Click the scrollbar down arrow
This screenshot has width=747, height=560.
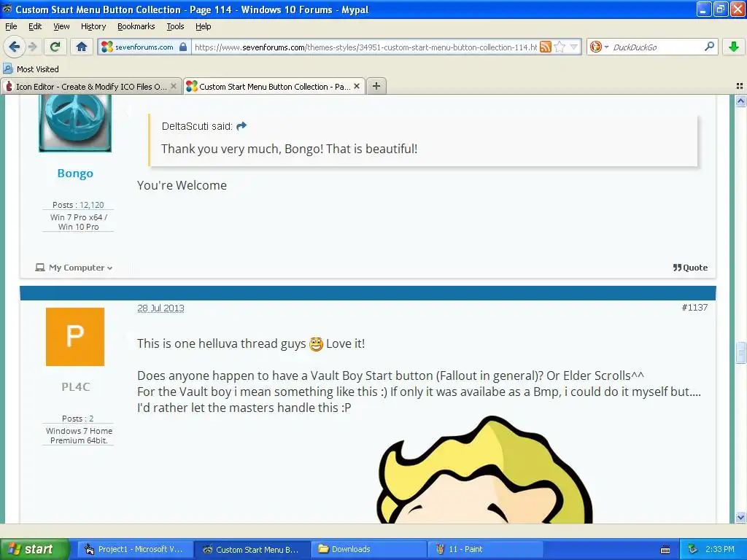[x=740, y=517]
